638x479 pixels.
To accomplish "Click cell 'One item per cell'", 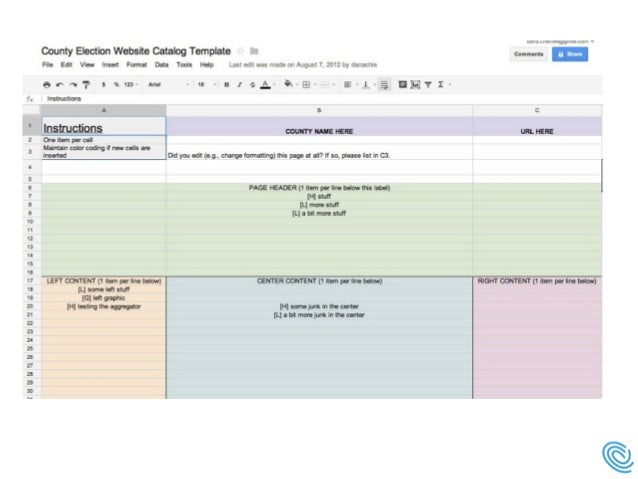I will point(103,140).
